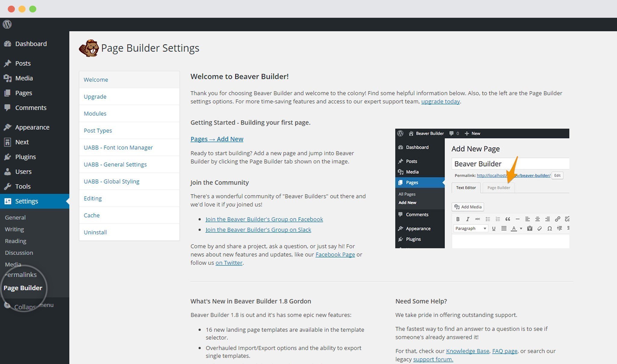Click the Plugins plug icon
Viewport: 617px width, 364px height.
[x=8, y=157]
